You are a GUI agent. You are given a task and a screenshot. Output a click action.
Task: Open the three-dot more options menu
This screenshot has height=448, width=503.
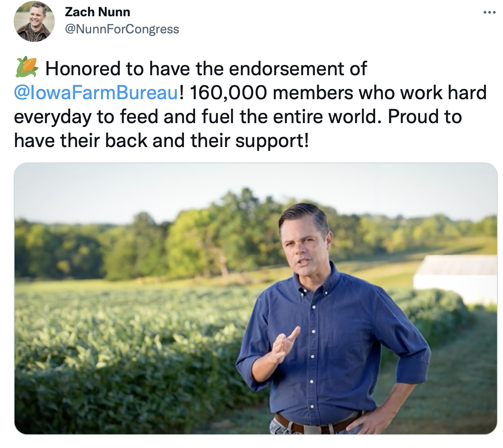(489, 12)
